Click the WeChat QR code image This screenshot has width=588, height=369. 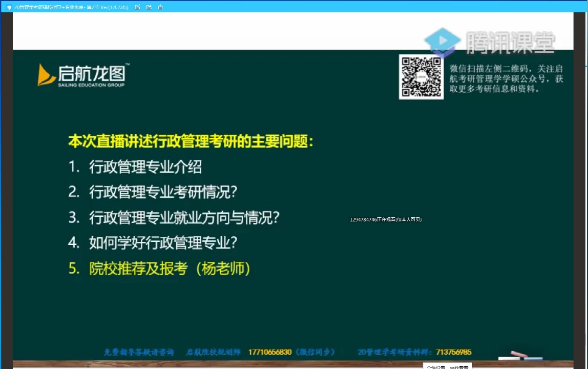tap(421, 77)
